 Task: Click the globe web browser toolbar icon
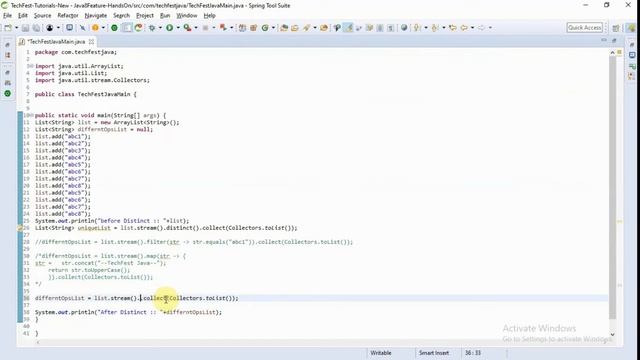404,28
